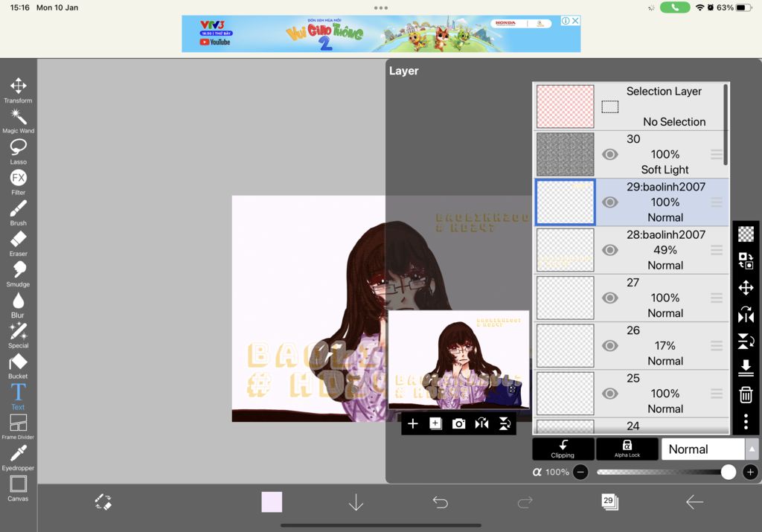Tap the back arrow in bottom bar

[x=694, y=502]
